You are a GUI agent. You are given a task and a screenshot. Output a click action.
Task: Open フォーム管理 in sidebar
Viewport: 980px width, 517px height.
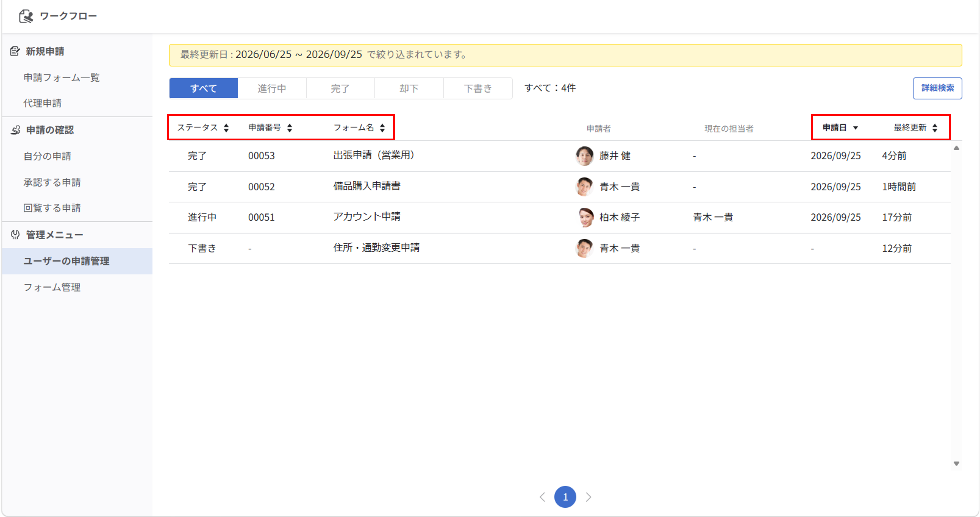[x=52, y=287]
